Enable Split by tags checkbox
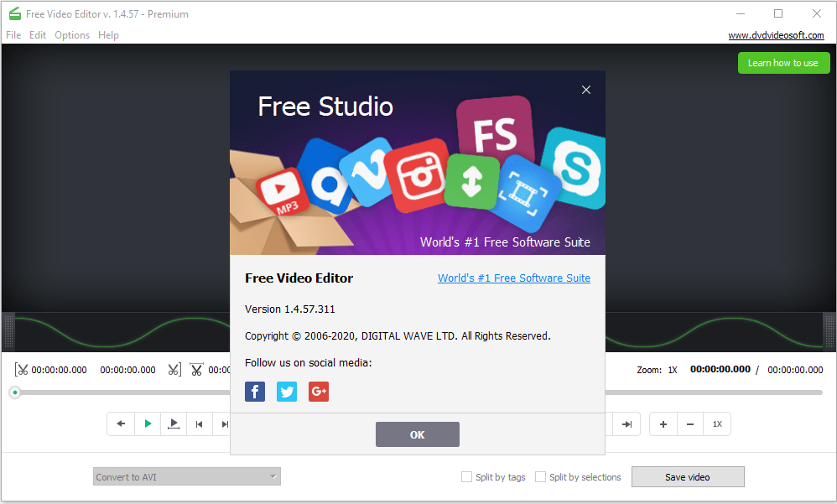 point(466,477)
